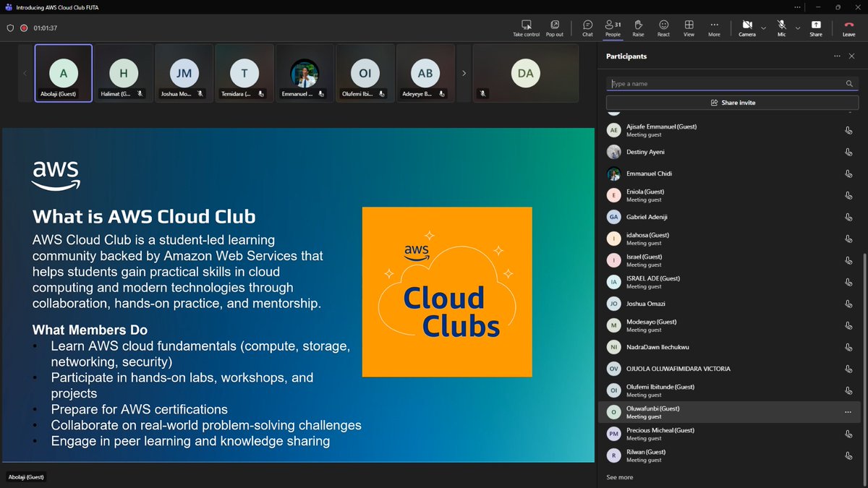Click mic icon for Israel (Guest)

click(x=848, y=261)
